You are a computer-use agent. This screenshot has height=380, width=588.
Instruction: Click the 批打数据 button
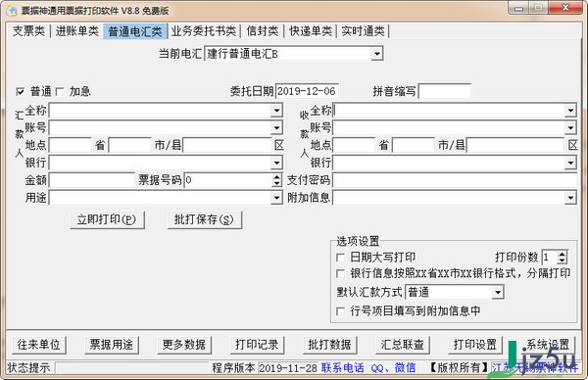pos(329,345)
